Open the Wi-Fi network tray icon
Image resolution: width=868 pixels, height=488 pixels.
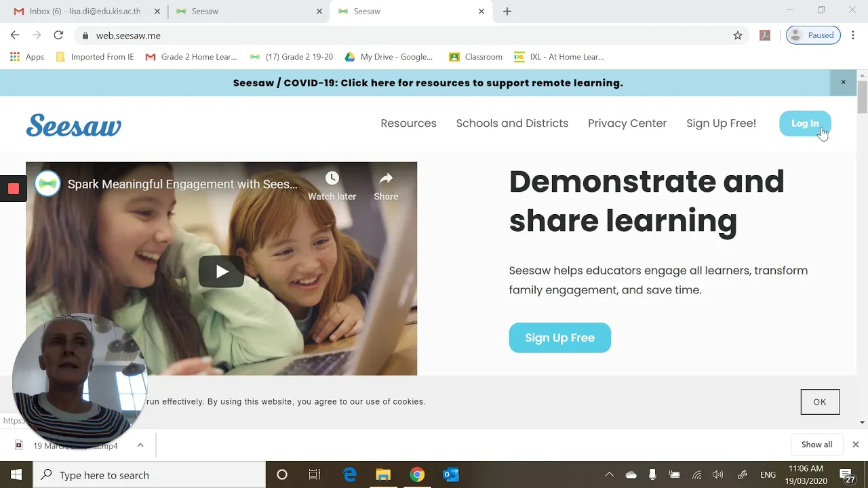tap(696, 475)
